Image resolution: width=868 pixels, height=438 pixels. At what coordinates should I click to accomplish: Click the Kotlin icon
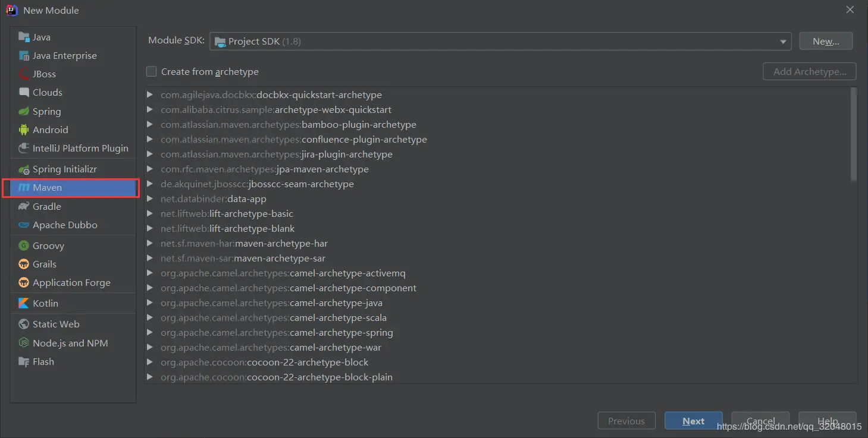tap(24, 303)
